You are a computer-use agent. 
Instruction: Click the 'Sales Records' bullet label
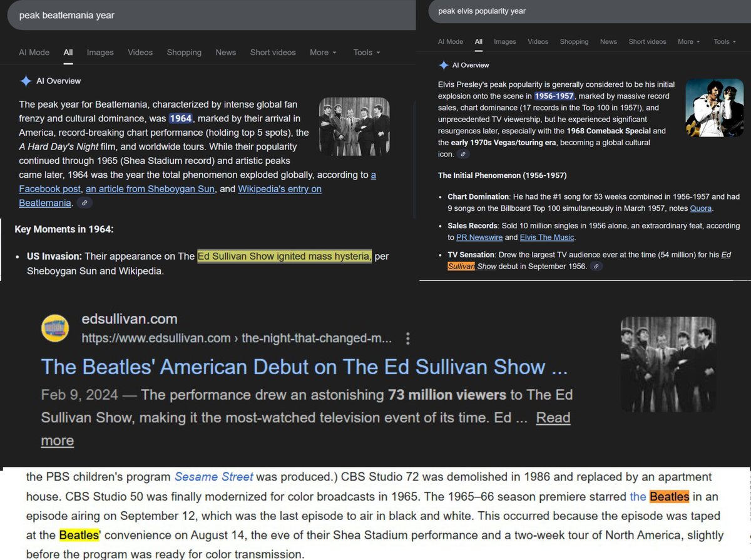click(474, 225)
